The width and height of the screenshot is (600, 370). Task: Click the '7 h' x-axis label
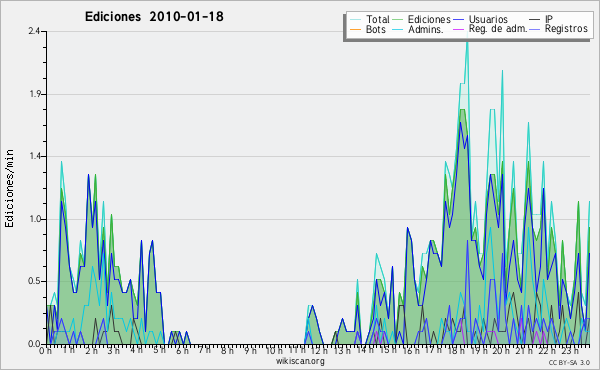click(x=204, y=350)
